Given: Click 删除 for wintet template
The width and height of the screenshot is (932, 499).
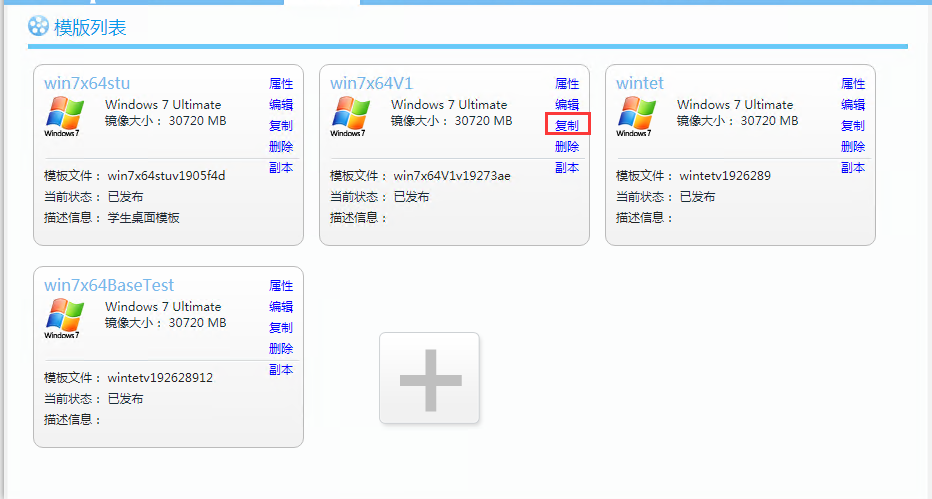Looking at the screenshot, I should (853, 146).
